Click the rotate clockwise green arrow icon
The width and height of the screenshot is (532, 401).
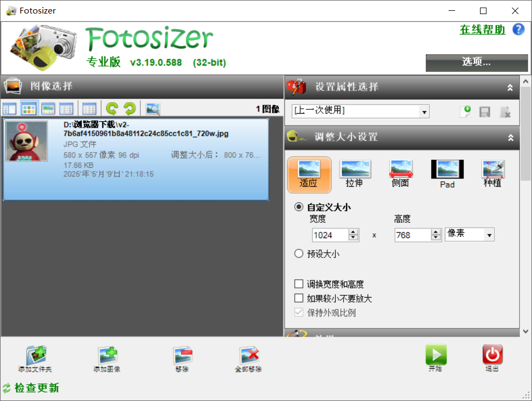(x=130, y=108)
